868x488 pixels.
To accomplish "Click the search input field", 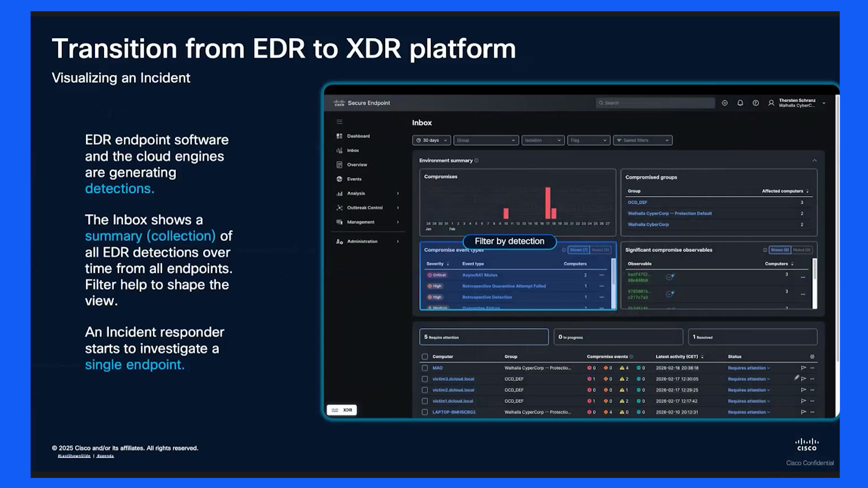I will tap(655, 103).
